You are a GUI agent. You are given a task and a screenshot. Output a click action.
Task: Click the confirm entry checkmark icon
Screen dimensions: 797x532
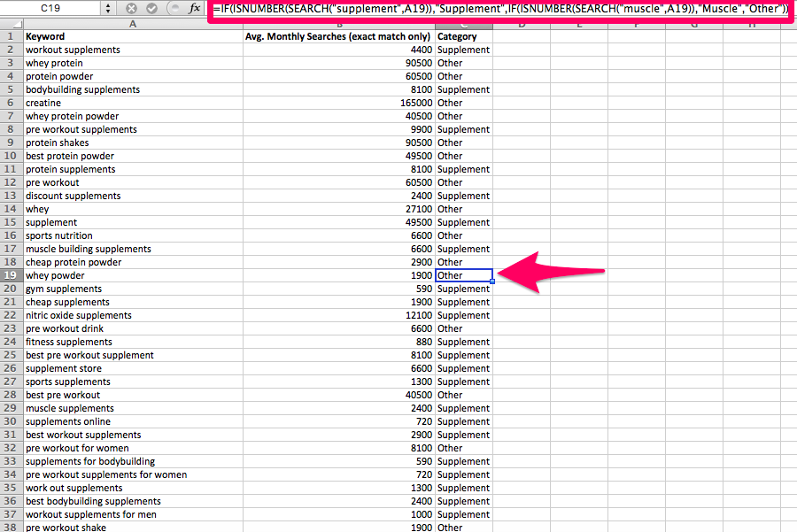click(151, 8)
